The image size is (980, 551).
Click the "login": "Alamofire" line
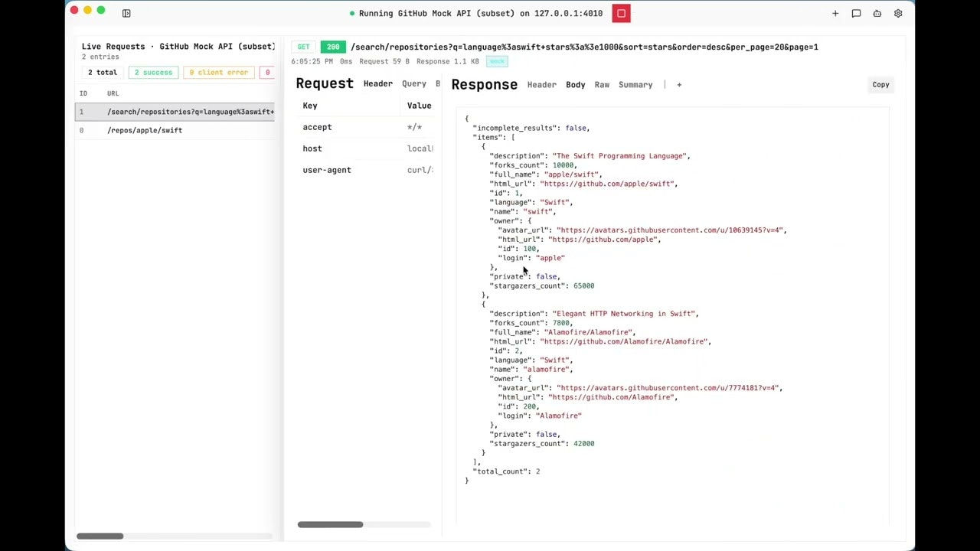[540, 416]
